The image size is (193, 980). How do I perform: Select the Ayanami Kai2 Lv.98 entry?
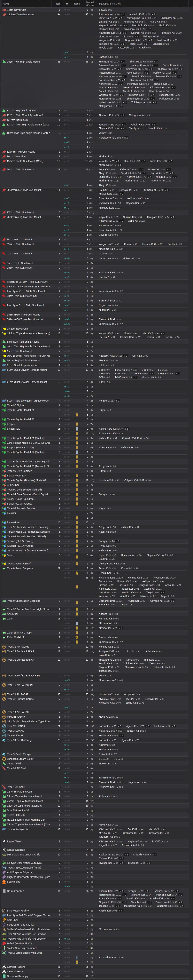133,845
